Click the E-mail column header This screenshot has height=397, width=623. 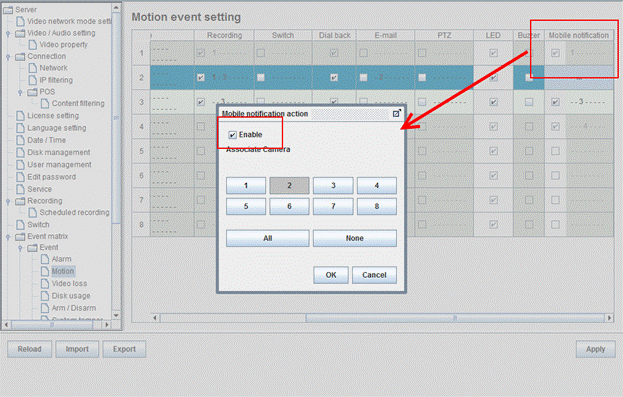[385, 35]
